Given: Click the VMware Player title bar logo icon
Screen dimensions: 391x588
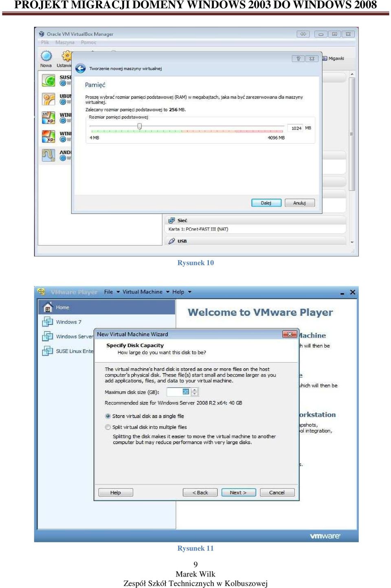Looking at the screenshot, I should (41, 291).
